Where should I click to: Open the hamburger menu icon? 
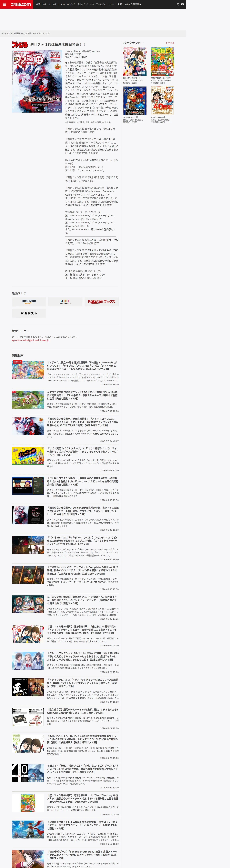pyautogui.click(x=4, y=4)
